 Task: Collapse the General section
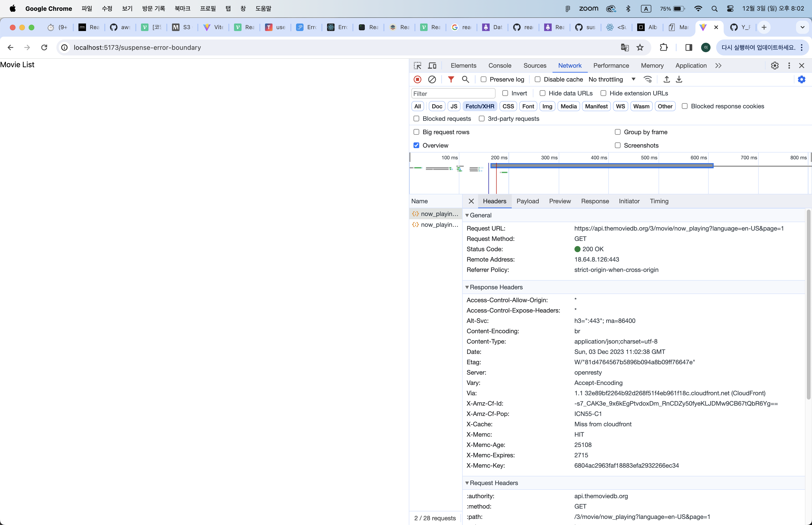[x=467, y=215]
